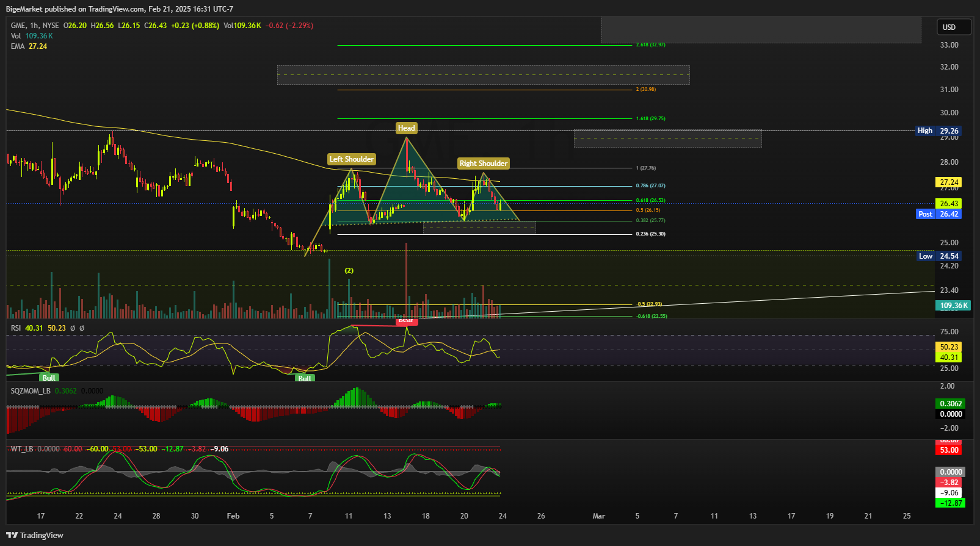The image size is (980, 546).
Task: Click the 30.00 price axis value
Action: [949, 113]
